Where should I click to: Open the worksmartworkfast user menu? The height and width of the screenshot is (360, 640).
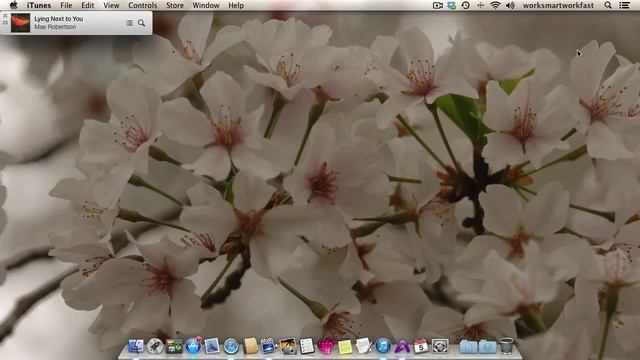pyautogui.click(x=558, y=5)
